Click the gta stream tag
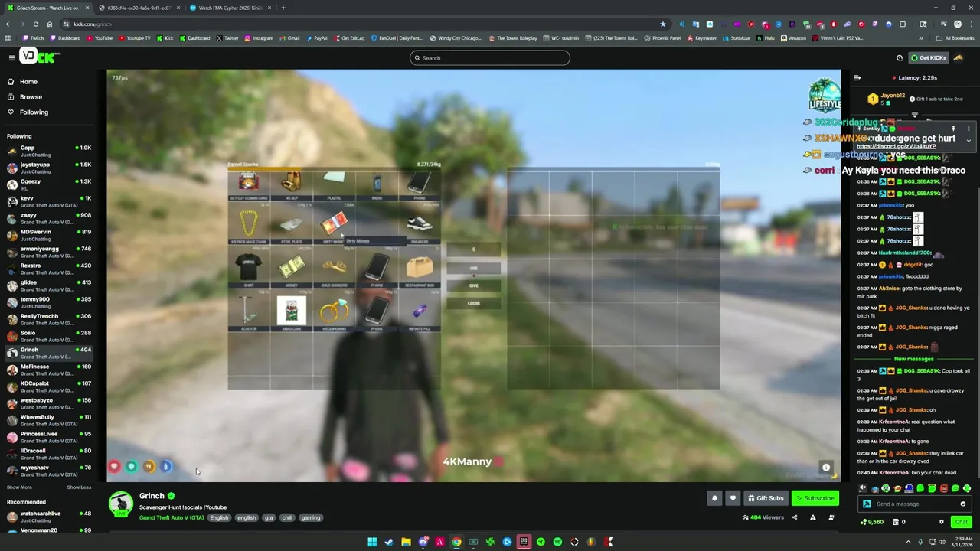The image size is (980, 551). point(269,518)
